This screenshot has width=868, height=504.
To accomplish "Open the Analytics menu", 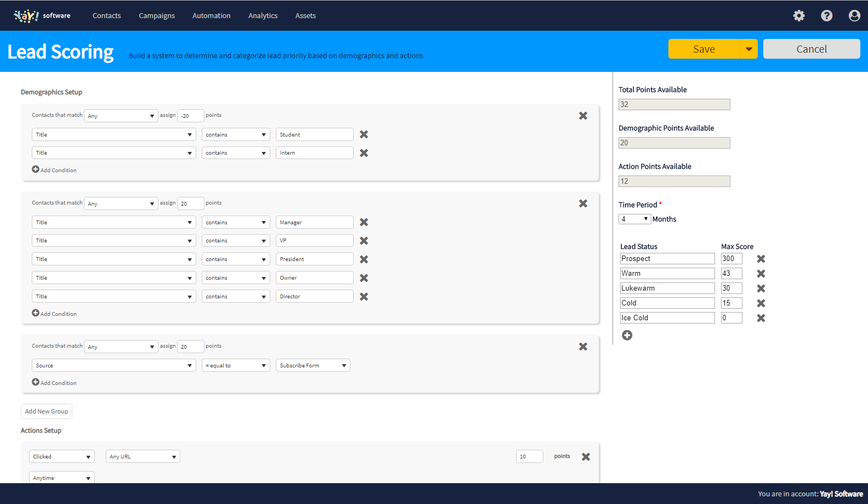I will (x=263, y=16).
